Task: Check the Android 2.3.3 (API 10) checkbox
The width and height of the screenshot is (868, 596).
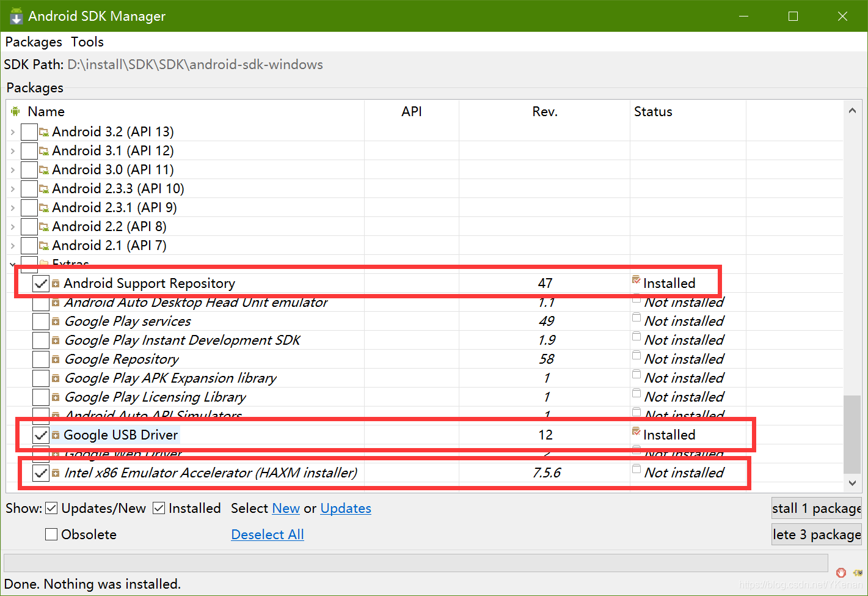Action: coord(29,189)
